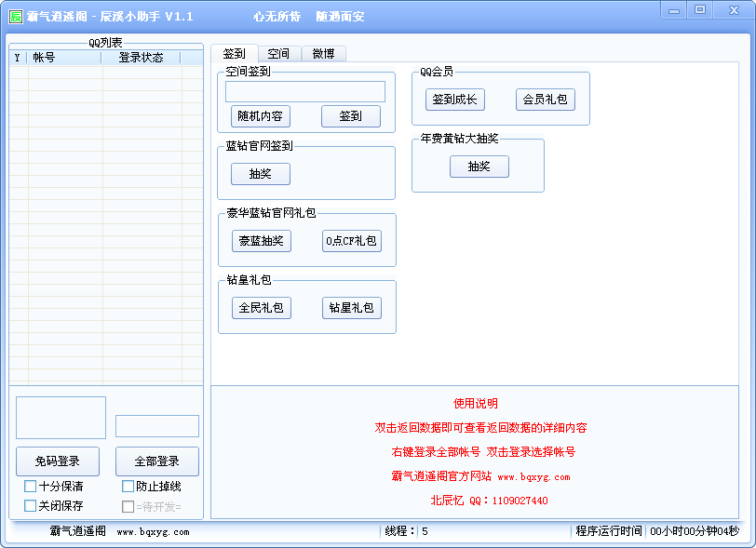Viewport: 756px width, 548px height.
Task: Click the disabled =待开发= checkbox
Action: coord(128,506)
